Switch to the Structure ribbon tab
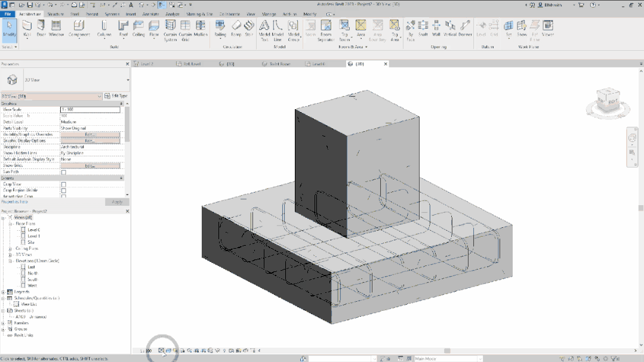 (56, 14)
